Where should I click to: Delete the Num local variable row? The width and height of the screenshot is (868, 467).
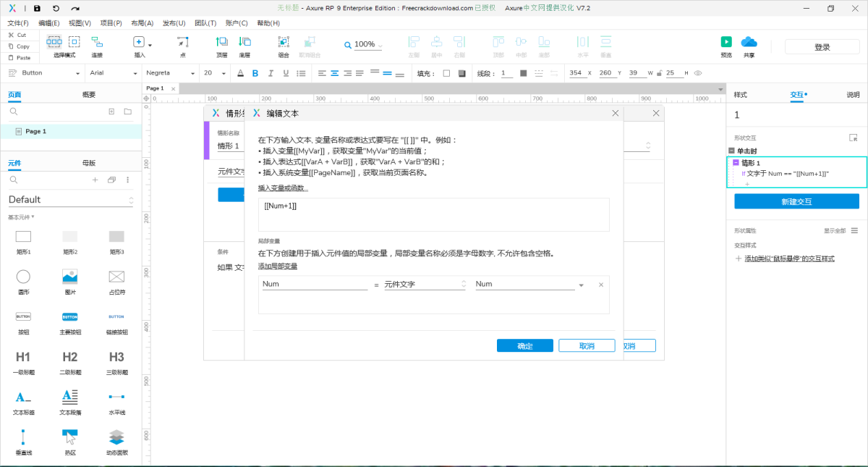point(600,285)
